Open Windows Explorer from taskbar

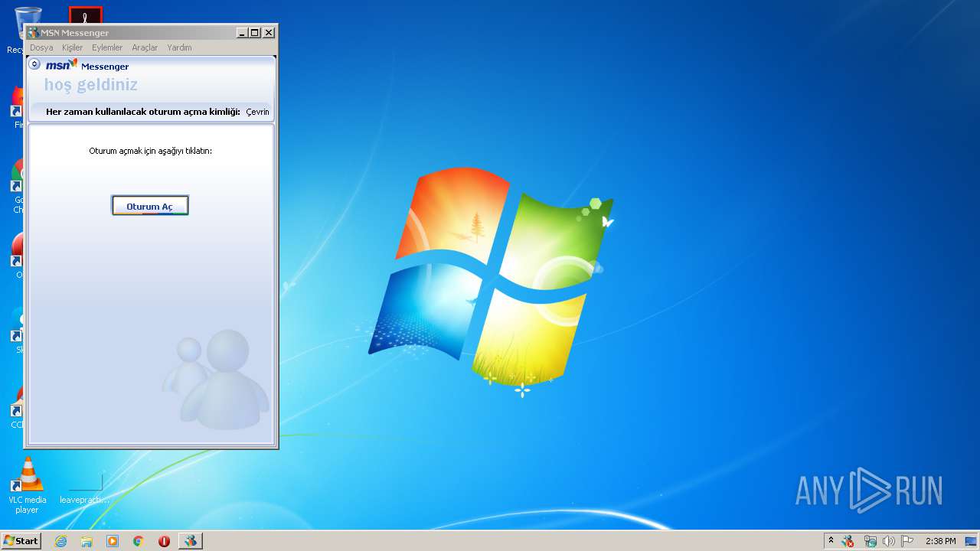click(87, 541)
